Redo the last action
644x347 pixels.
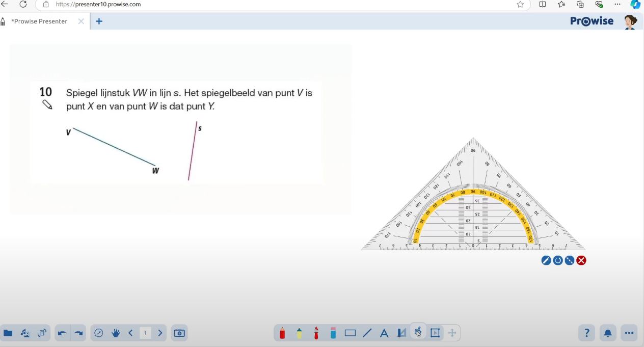tap(78, 333)
